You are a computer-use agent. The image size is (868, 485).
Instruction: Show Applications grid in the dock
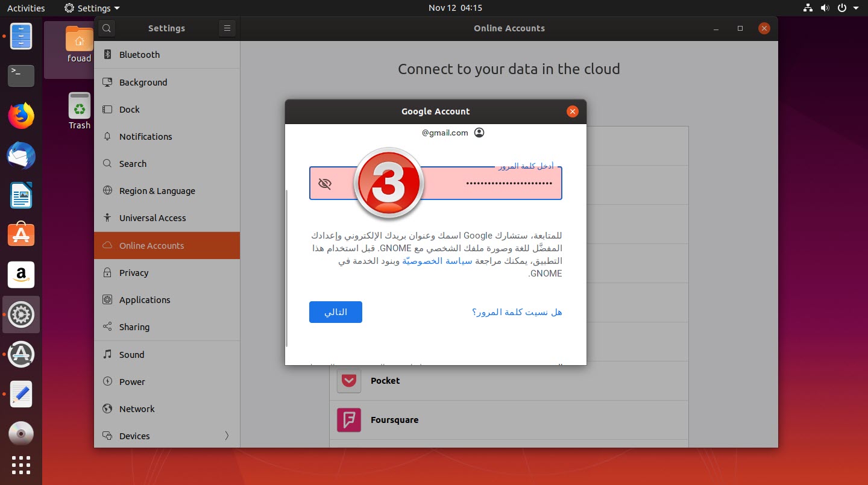coord(21,465)
